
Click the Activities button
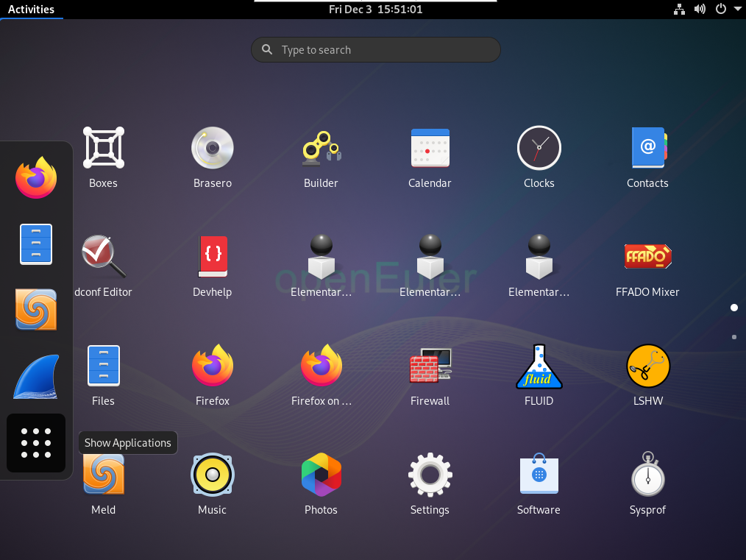coord(31,10)
